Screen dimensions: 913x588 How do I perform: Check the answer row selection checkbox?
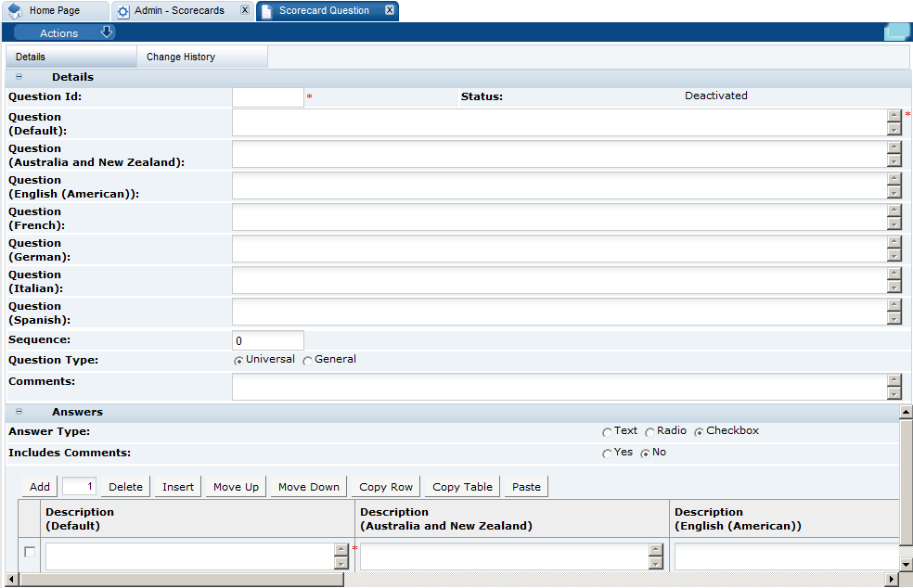[x=29, y=553]
